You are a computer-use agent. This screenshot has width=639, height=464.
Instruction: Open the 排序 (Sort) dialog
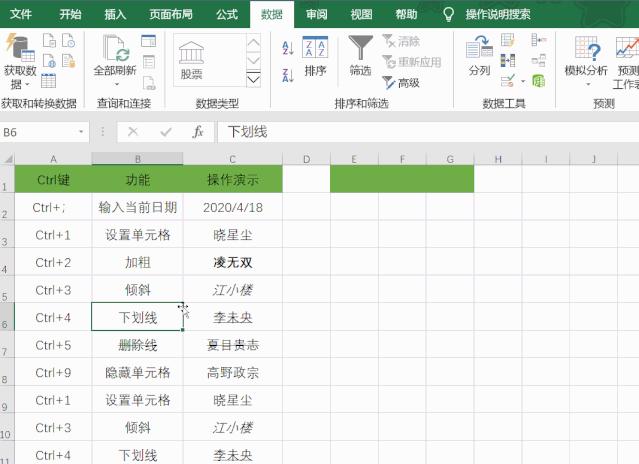(x=315, y=56)
